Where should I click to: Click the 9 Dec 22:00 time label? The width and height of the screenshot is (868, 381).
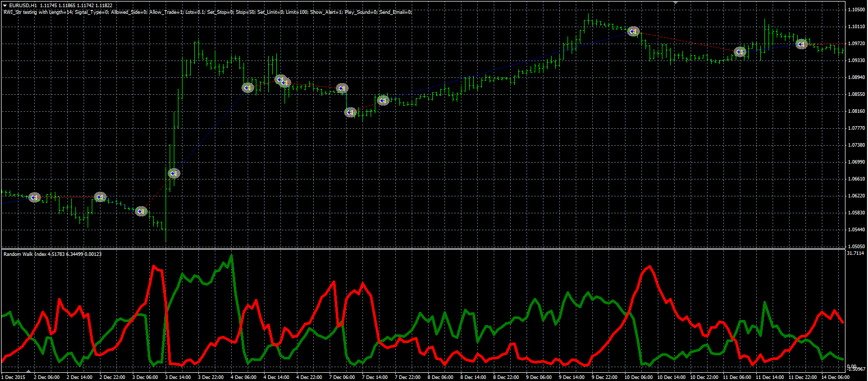click(x=604, y=377)
